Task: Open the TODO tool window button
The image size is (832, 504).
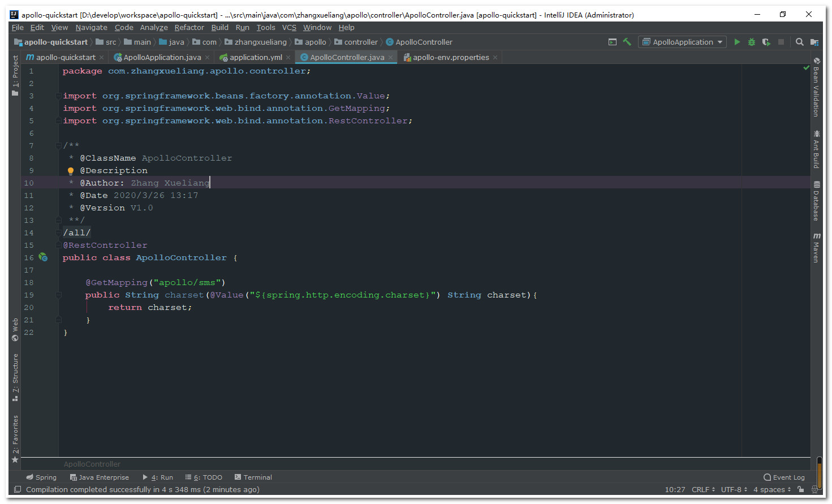Action: click(204, 477)
